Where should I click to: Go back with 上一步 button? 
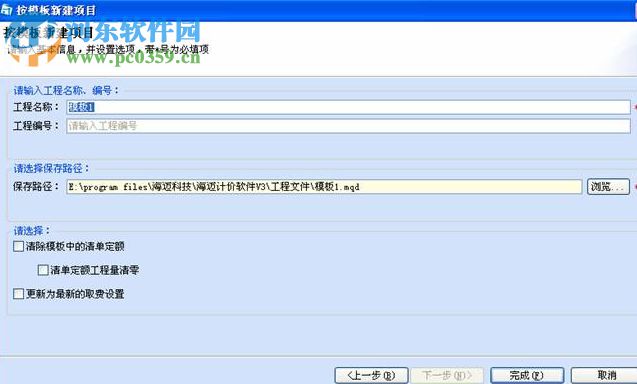pyautogui.click(x=371, y=375)
